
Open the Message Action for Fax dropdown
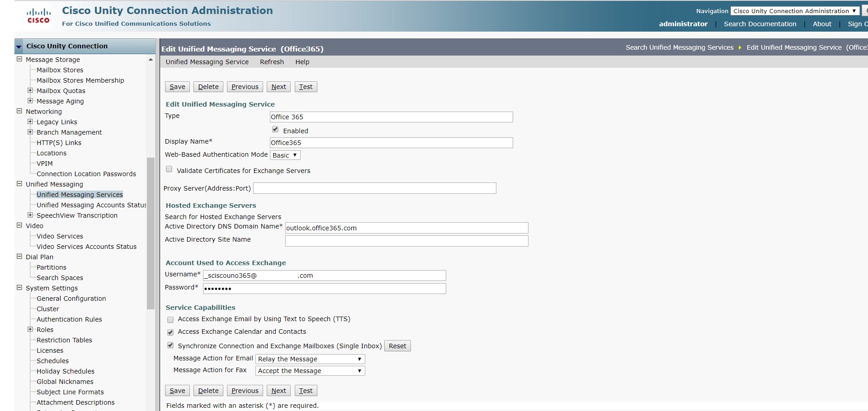pos(311,371)
